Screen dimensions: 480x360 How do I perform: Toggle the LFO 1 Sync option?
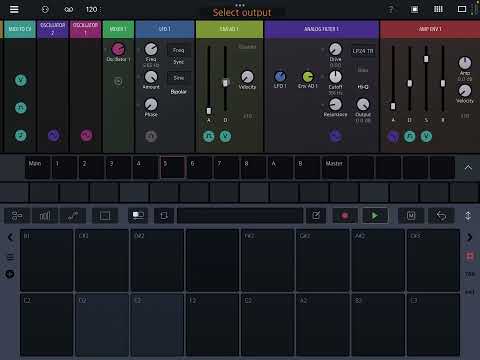[179, 62]
